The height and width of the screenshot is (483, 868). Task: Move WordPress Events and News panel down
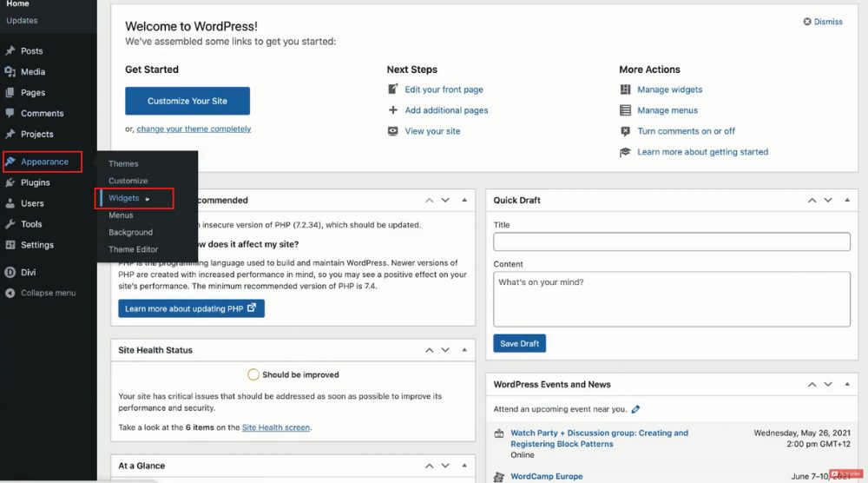coord(827,385)
